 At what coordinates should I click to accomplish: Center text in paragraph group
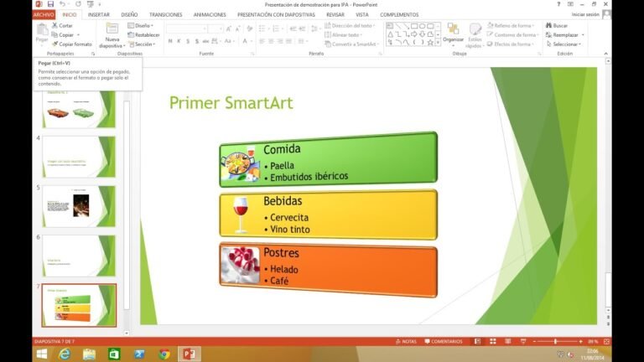coord(271,41)
